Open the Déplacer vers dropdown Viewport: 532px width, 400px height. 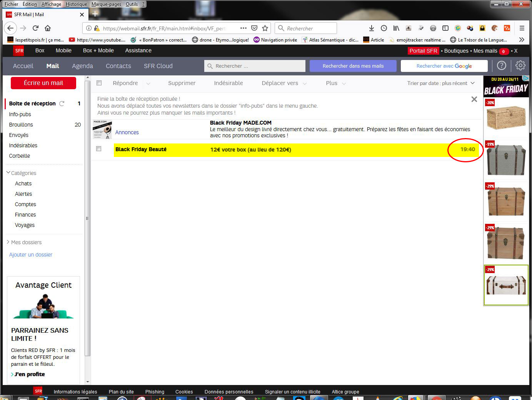(x=284, y=83)
